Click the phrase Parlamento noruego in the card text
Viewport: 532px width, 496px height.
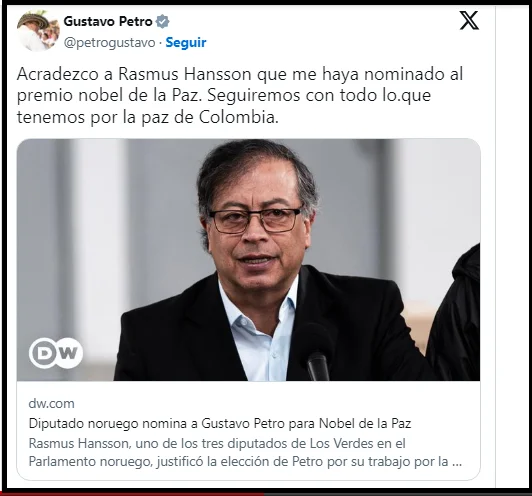(89, 462)
